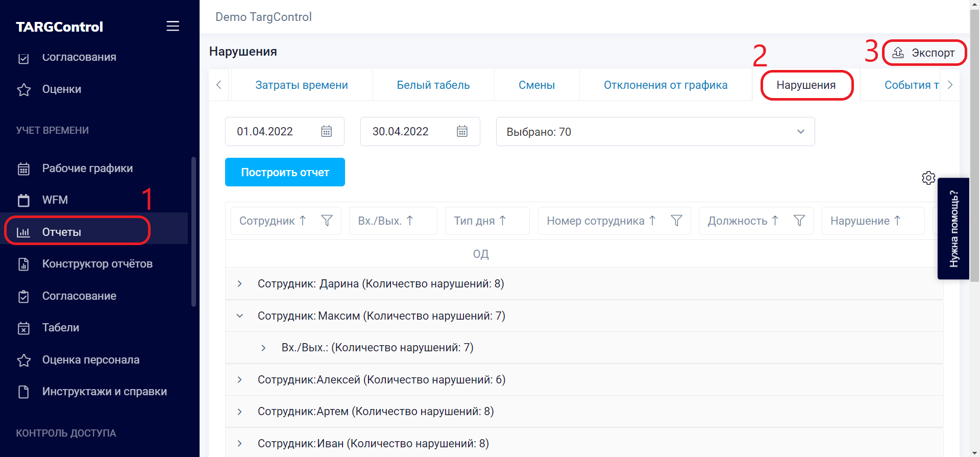Expand the Вх./Вых. sub-group row
Viewport: 980px width, 457px height.
(x=263, y=348)
